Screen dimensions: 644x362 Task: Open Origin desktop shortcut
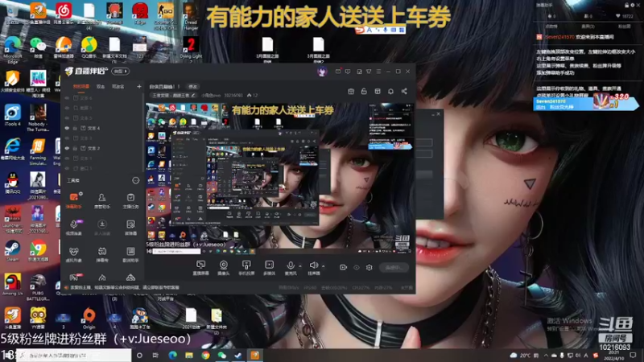point(89,318)
